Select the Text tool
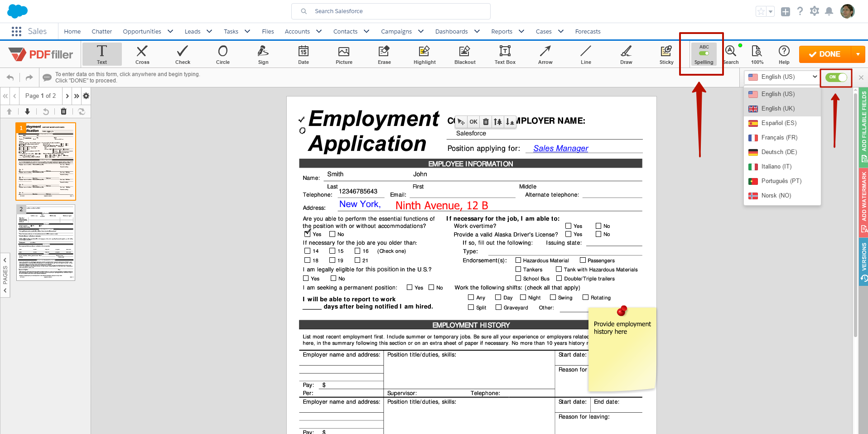Viewport: 868px width, 434px height. tap(102, 54)
